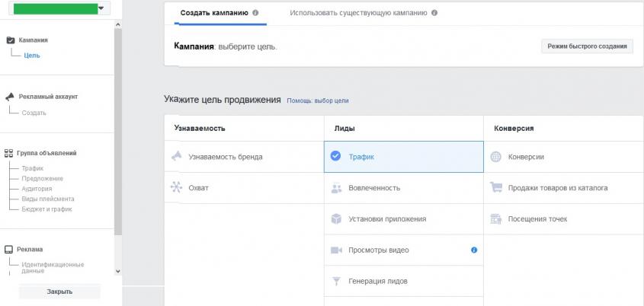Open the account selector dropdown arrow
Screen dimensions: 644x306
[101, 8]
